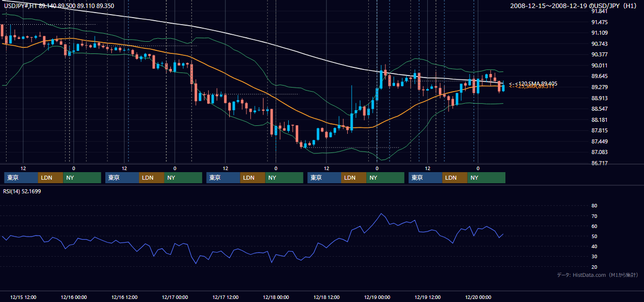Select price axis value 87.083
Image resolution: width=644 pixels, height=302 pixels.
(x=599, y=152)
